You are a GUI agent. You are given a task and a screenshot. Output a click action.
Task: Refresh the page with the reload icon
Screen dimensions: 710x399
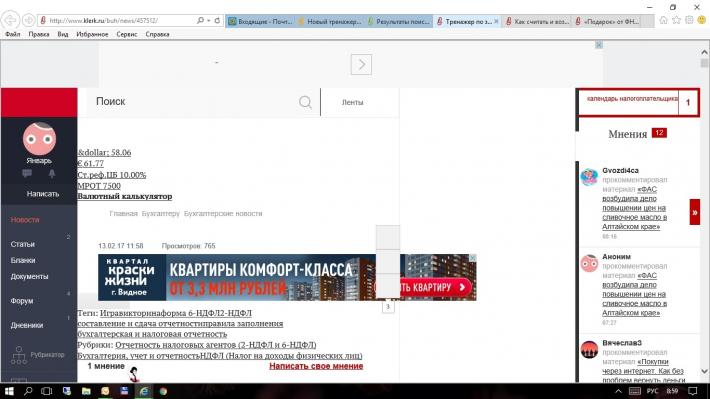[217, 20]
